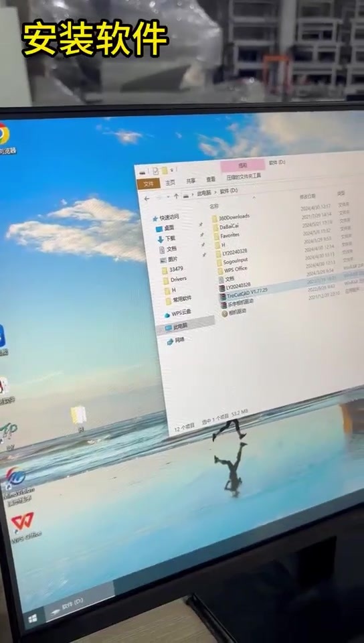Select 此电脑 in the navigation pane
Screen dimensions: 364x643
point(185,326)
